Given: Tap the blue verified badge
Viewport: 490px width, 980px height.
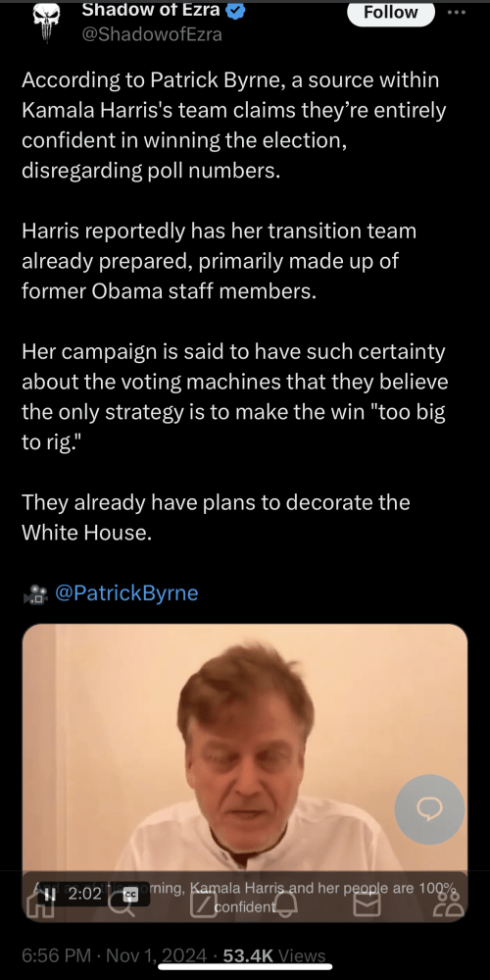Looking at the screenshot, I should click(238, 11).
